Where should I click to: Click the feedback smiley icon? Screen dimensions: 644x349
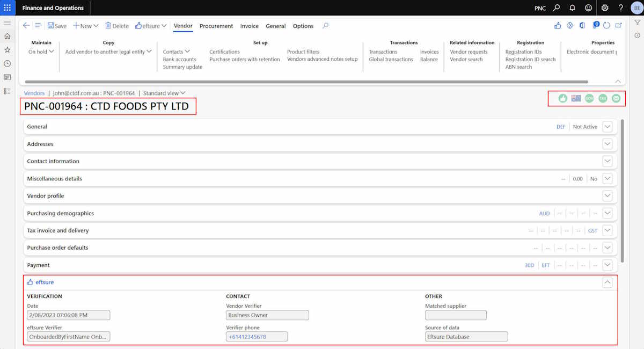click(x=588, y=8)
